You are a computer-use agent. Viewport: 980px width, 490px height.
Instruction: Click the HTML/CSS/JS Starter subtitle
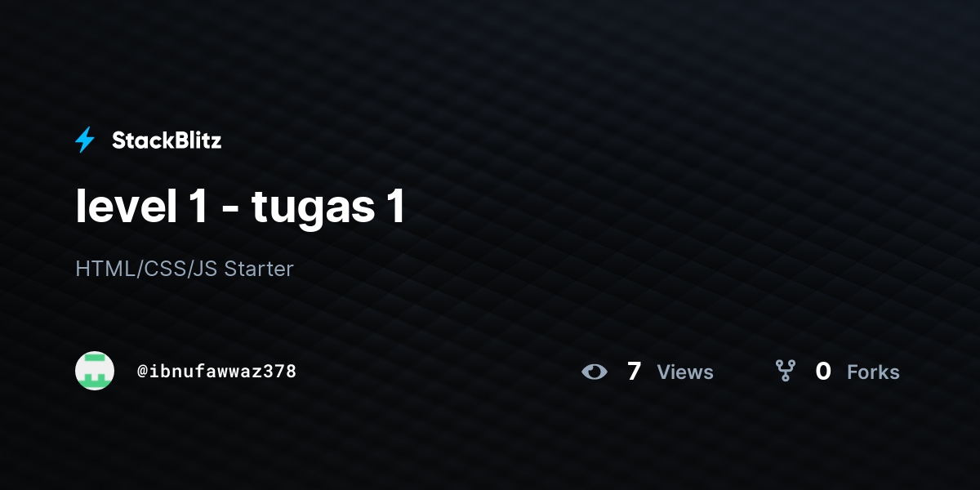[x=185, y=269]
